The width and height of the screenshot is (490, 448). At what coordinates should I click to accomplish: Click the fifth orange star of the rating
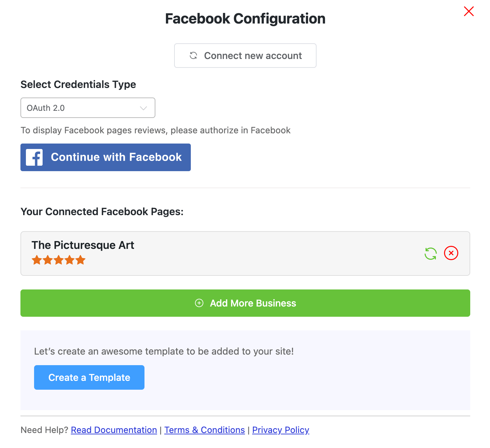click(x=80, y=260)
